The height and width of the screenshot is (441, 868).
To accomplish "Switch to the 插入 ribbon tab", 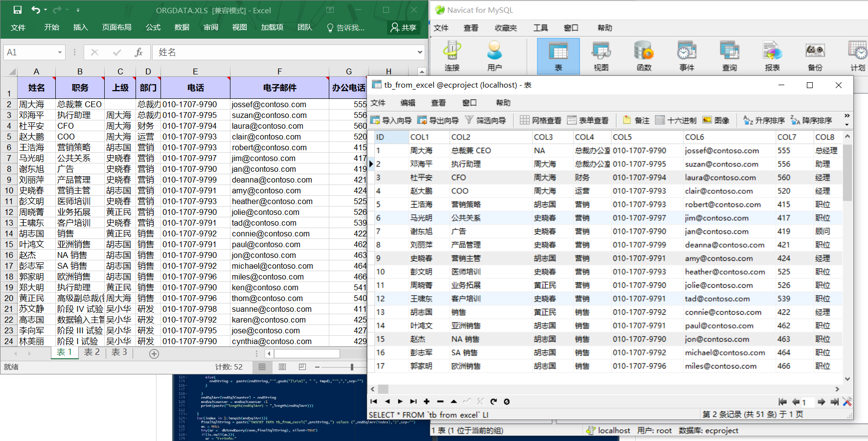I will 80,27.
